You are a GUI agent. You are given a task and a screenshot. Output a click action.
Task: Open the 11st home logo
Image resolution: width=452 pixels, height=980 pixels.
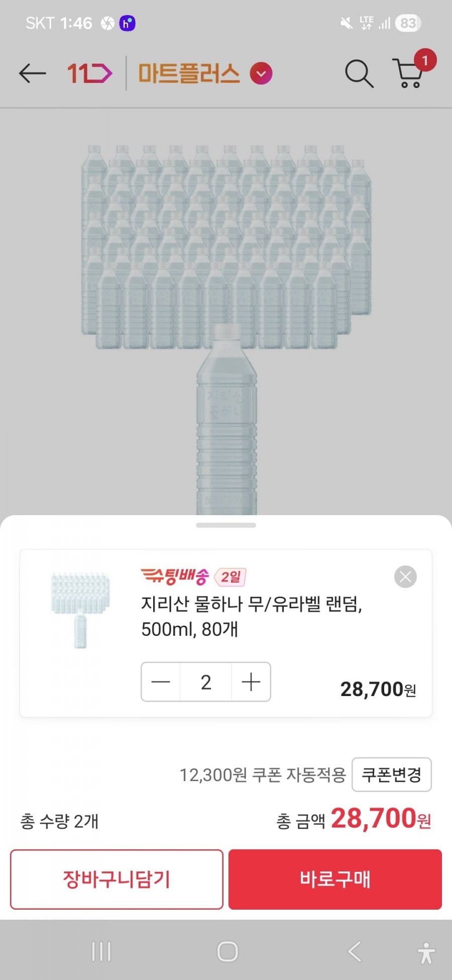tap(90, 74)
